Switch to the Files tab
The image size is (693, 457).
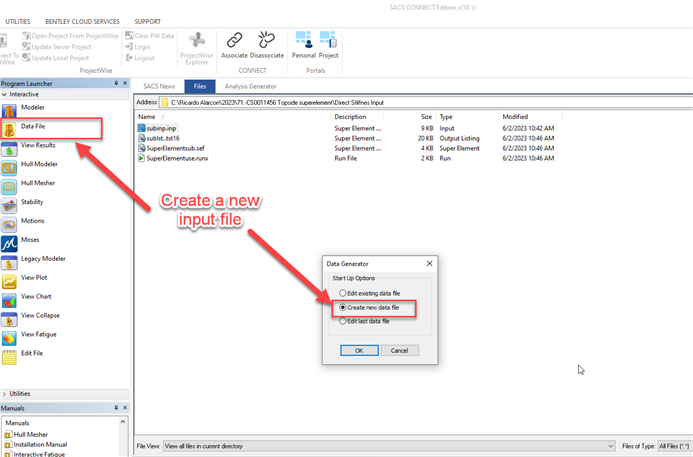(200, 87)
